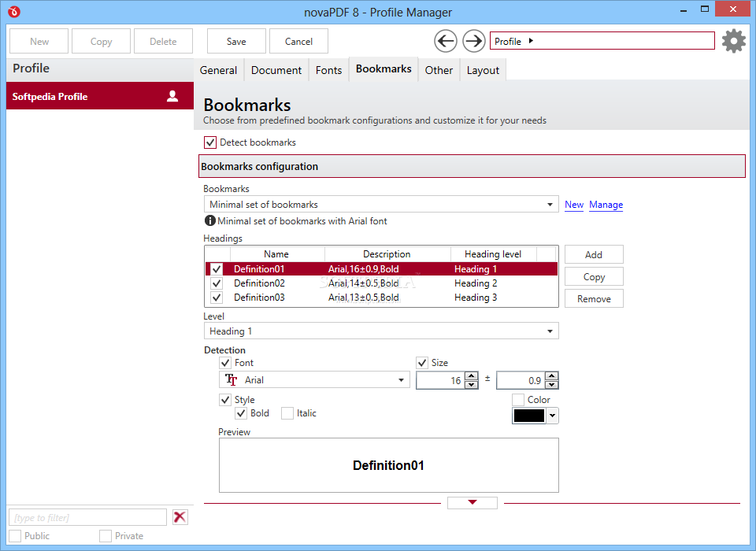
Task: Switch to the Fonts tab
Action: 329,70
